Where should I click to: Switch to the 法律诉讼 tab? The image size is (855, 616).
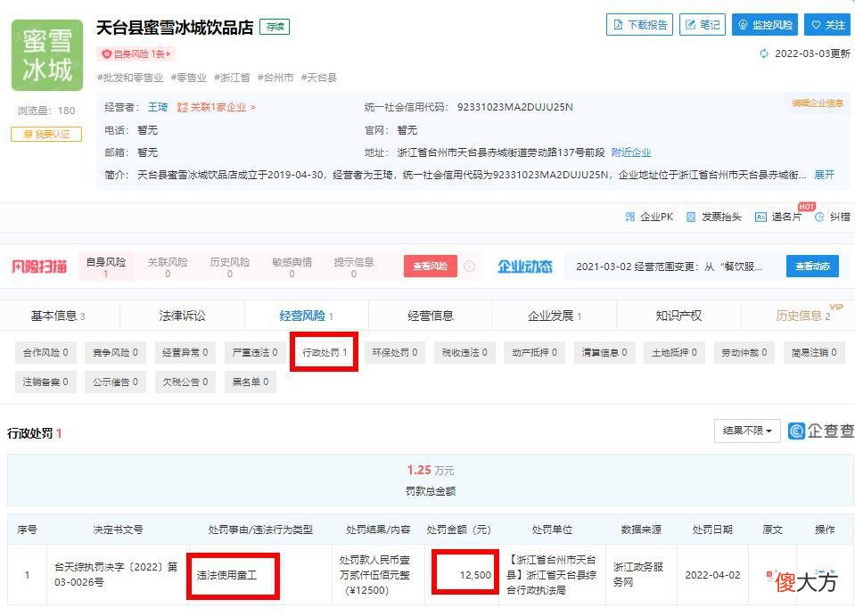[182, 316]
